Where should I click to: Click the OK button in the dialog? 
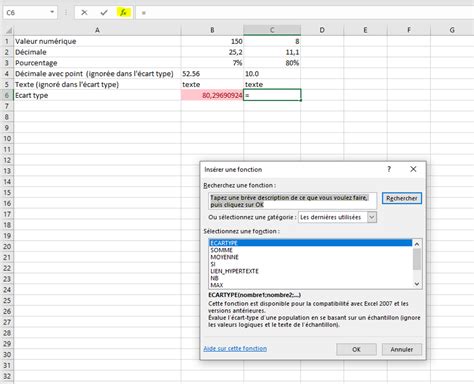[x=356, y=349]
